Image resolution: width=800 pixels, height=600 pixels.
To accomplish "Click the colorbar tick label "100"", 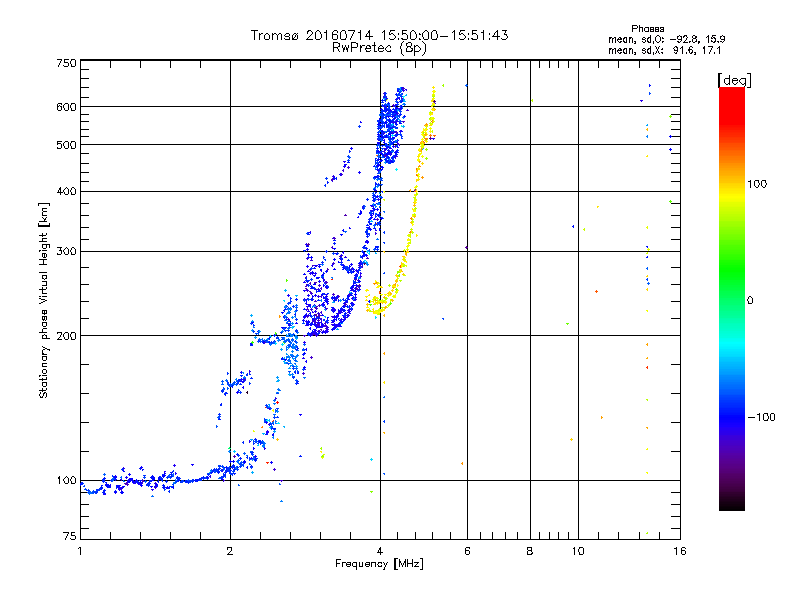I will click(757, 184).
